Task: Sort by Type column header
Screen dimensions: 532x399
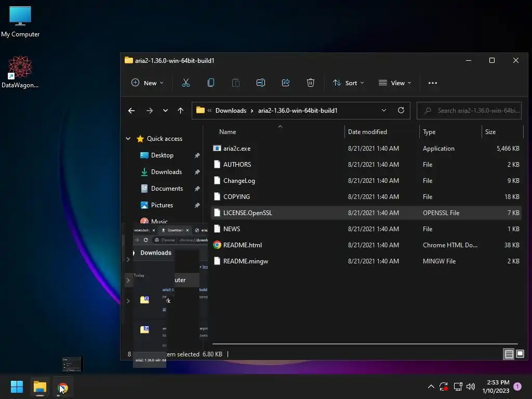Action: coord(429,132)
